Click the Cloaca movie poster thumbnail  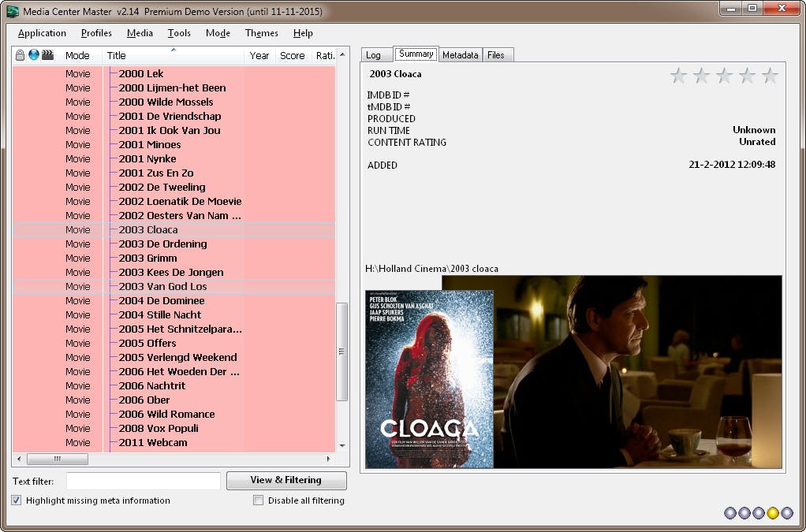coord(429,379)
